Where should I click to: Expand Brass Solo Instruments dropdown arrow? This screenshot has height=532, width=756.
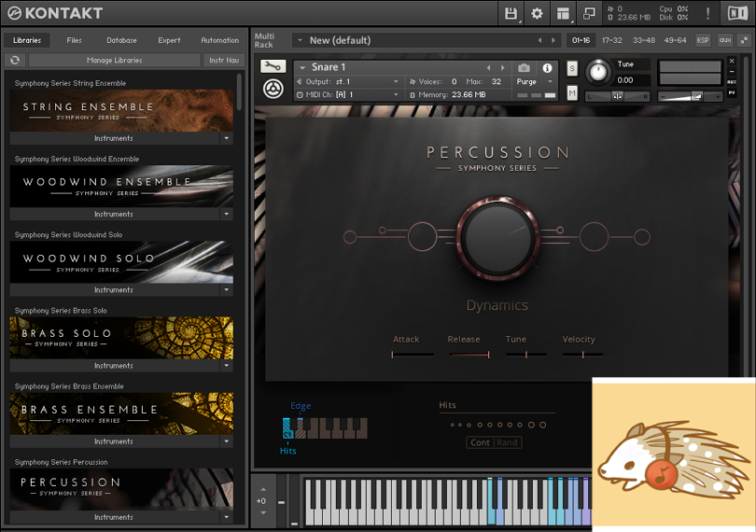(227, 366)
